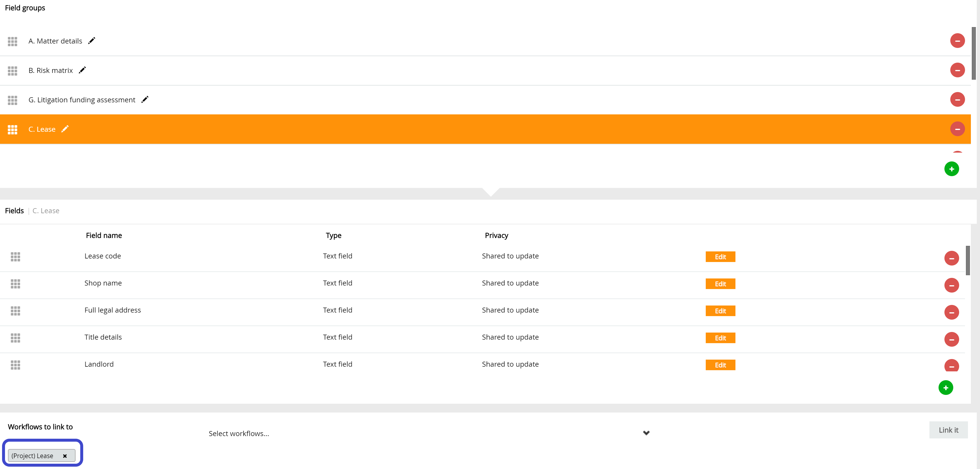The width and height of the screenshot is (980, 469).
Task: Click the Shop name field name
Action: pyautogui.click(x=103, y=283)
